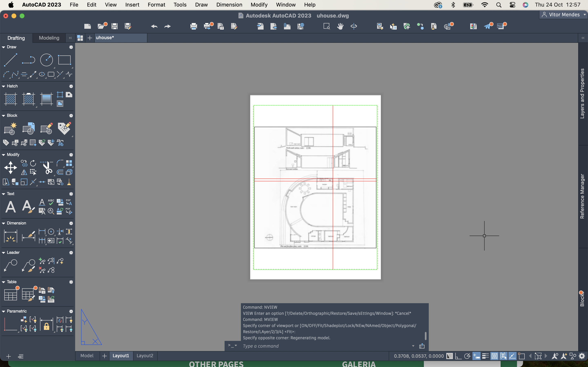Open Layers and Properties side panel

click(x=582, y=93)
